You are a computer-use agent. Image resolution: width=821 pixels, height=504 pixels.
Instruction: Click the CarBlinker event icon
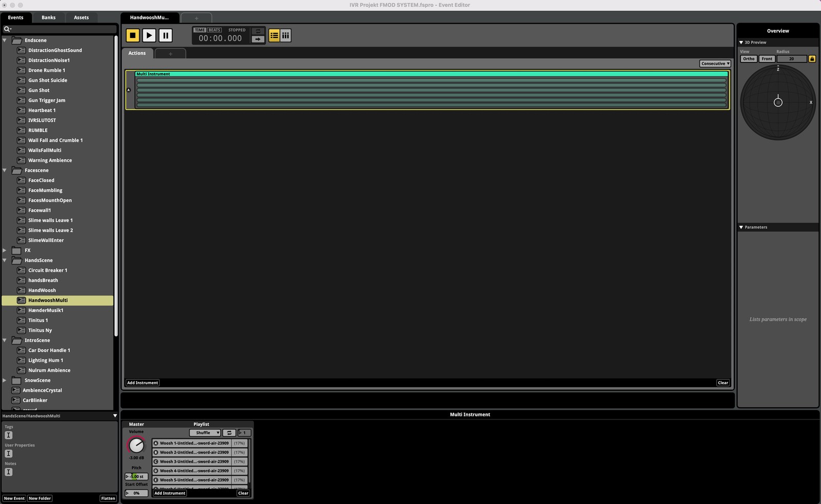(16, 400)
